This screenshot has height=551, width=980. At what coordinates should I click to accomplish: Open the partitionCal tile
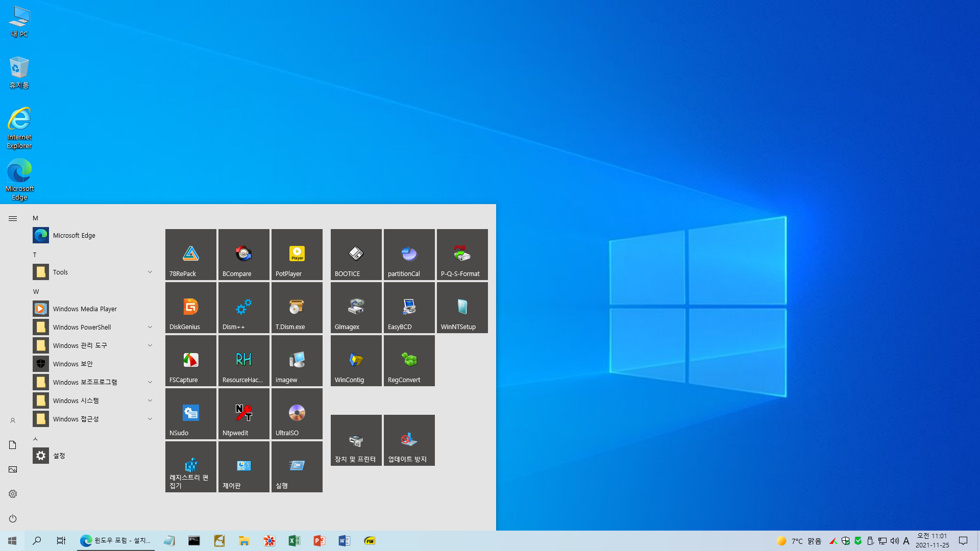[x=409, y=255]
